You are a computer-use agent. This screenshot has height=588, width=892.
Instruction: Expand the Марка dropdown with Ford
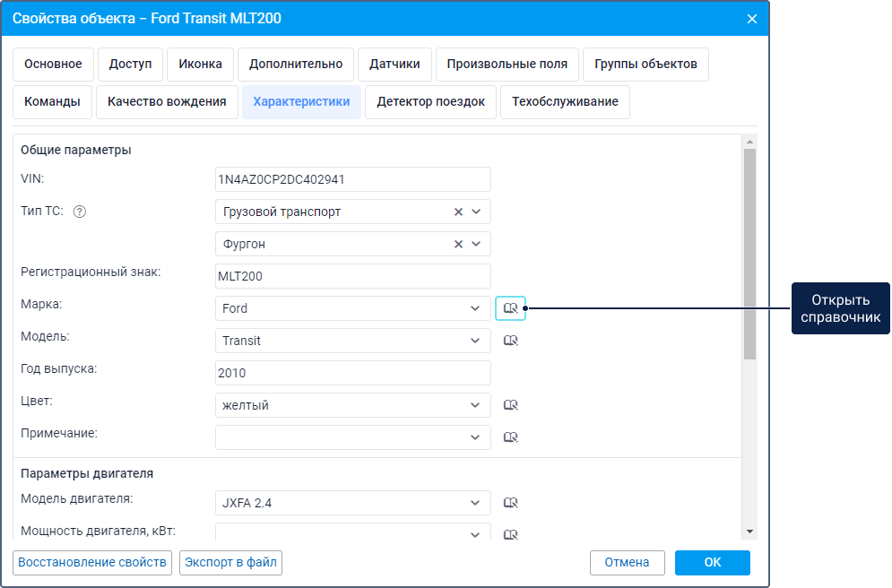tap(475, 308)
